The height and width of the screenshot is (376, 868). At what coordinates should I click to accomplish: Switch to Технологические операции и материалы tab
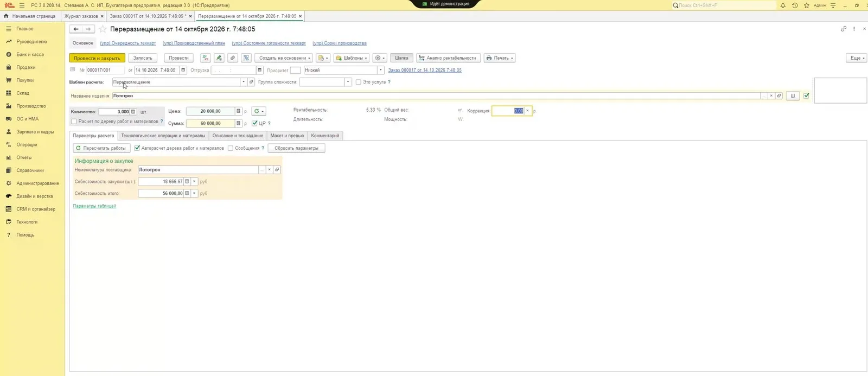pyautogui.click(x=163, y=136)
